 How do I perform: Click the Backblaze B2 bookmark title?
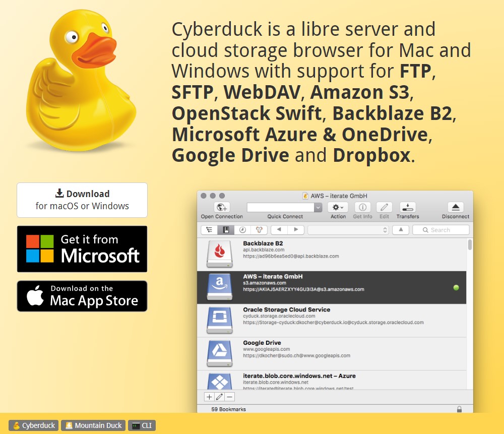263,243
